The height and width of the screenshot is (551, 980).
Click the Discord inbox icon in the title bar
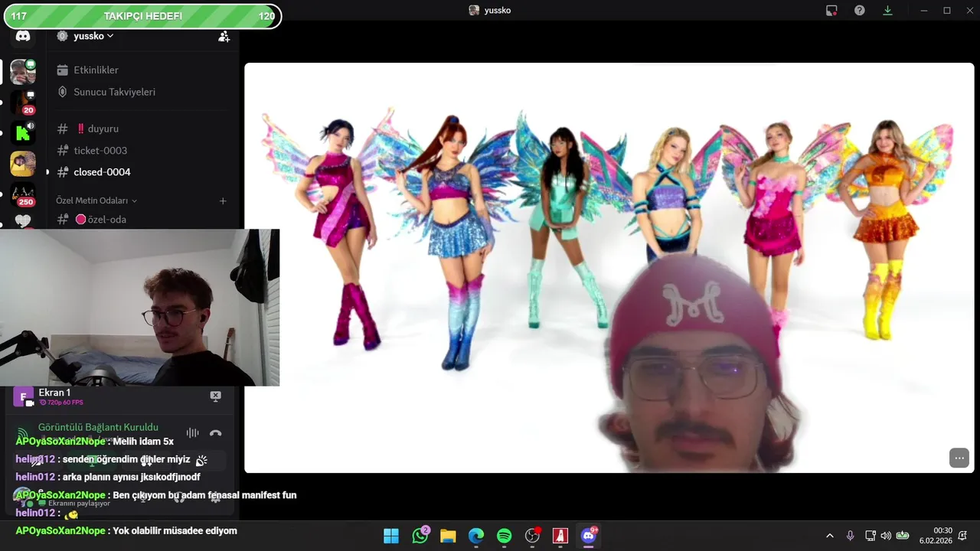pyautogui.click(x=831, y=10)
